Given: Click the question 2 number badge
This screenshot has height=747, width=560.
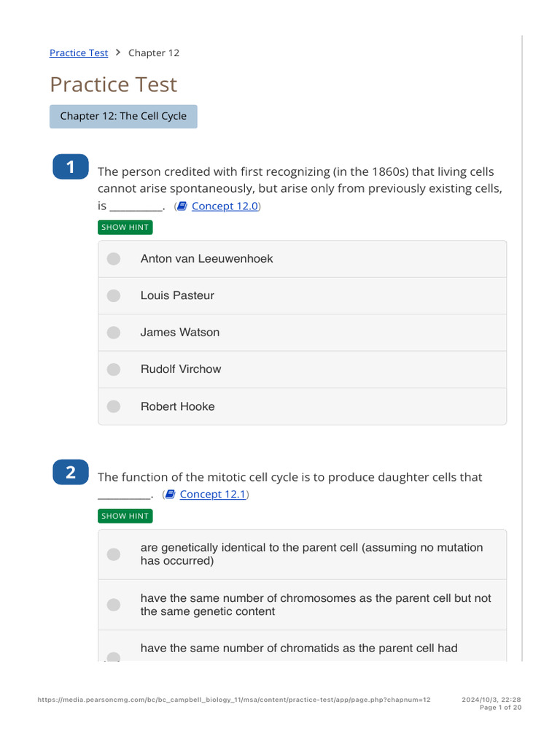Looking at the screenshot, I should pos(71,472).
